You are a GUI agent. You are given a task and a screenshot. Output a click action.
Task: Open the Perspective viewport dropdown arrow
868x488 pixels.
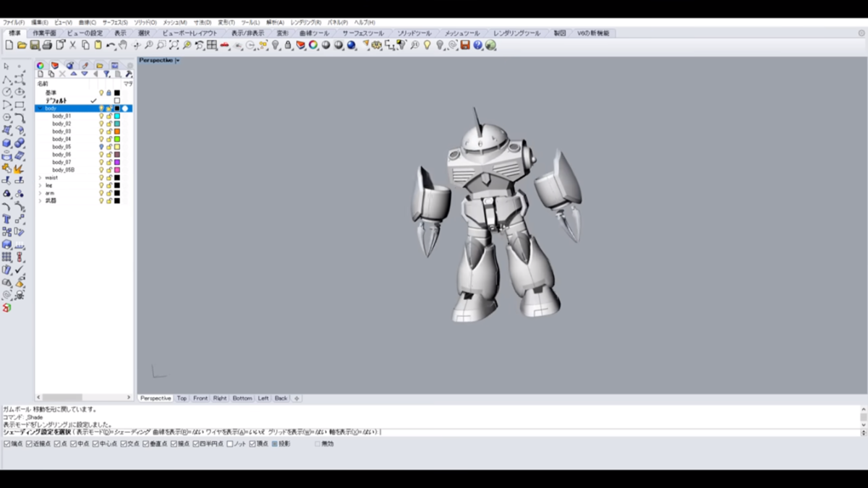[178, 61]
